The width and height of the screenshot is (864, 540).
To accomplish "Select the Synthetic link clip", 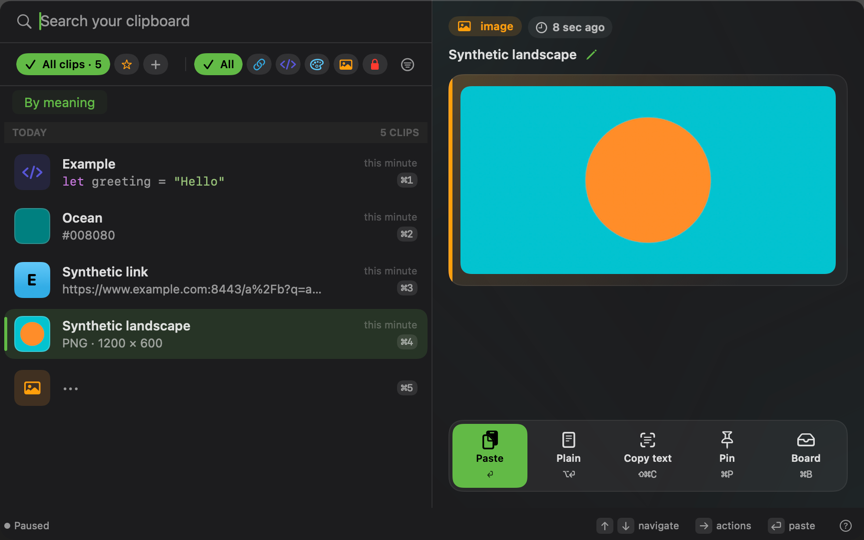I will pos(215,280).
